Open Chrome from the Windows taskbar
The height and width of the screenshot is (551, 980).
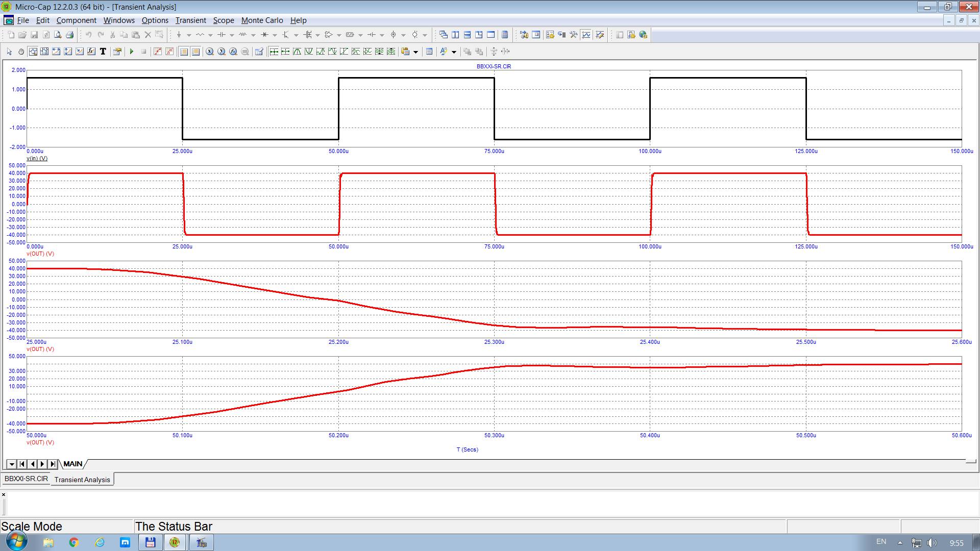73,542
